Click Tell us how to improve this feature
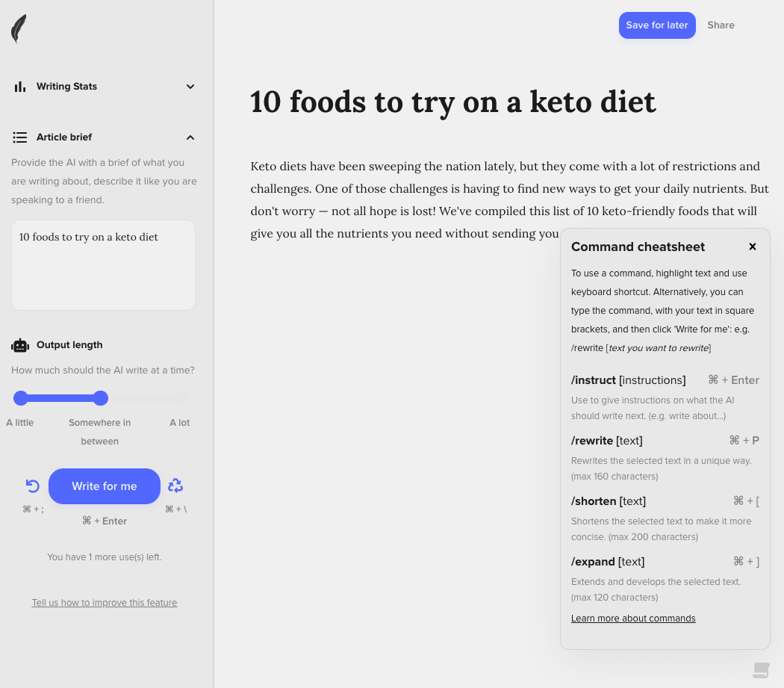Screen dimensions: 784x688 tap(105, 603)
